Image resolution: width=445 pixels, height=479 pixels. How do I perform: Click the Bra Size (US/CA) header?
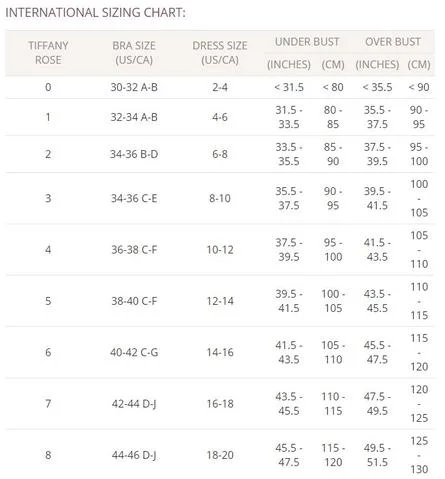[134, 53]
